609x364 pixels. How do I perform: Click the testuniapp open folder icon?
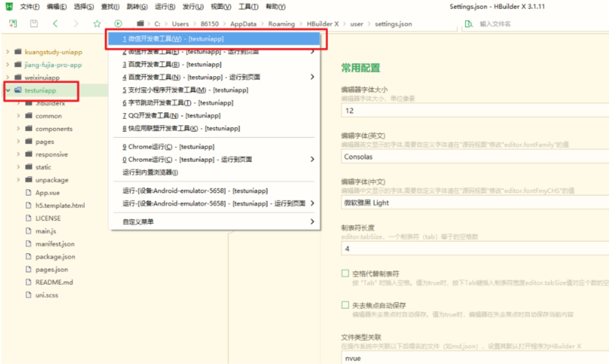18,90
